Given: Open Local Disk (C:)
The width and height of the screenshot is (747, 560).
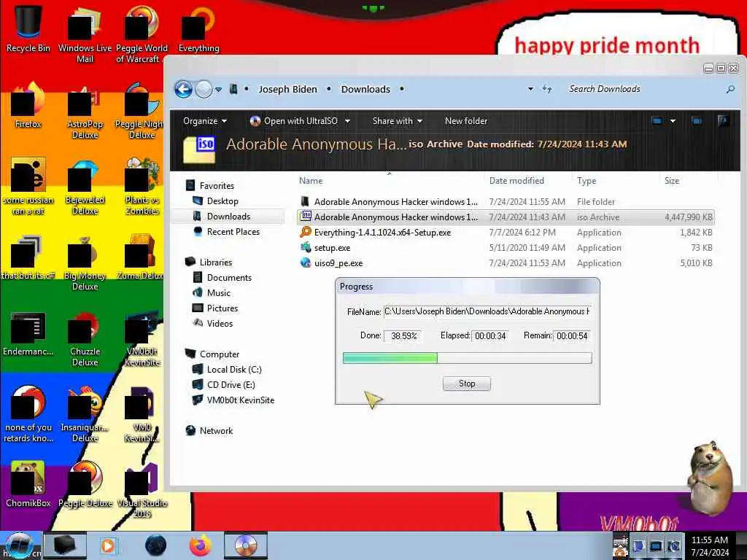Looking at the screenshot, I should click(234, 370).
